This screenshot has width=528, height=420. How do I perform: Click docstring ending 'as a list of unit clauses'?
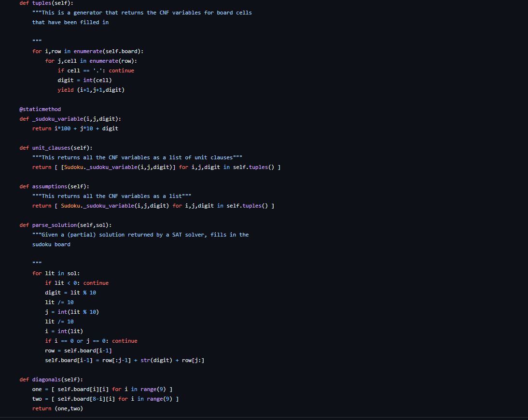137,157
